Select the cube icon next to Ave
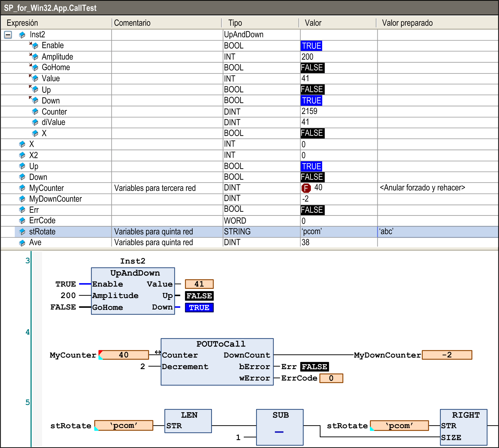Image resolution: width=499 pixels, height=448 pixels. [22, 242]
